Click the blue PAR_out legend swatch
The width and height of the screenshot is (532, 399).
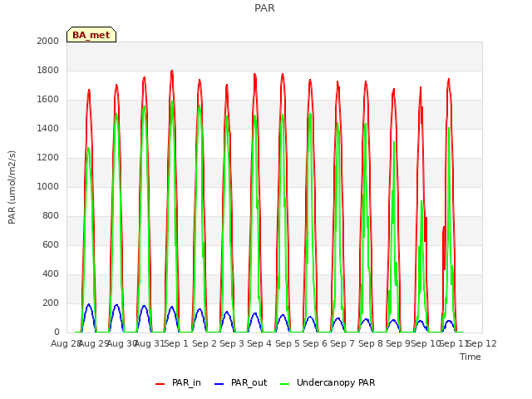tap(219, 384)
